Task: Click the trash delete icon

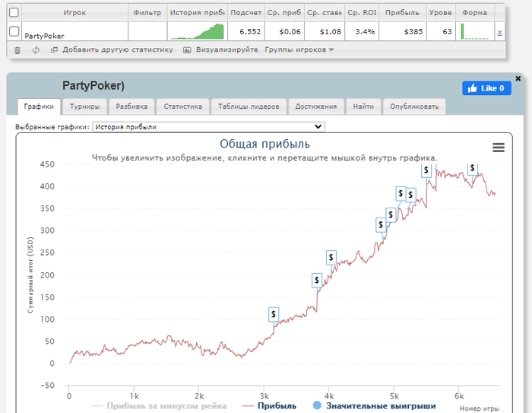Action: coord(17,50)
